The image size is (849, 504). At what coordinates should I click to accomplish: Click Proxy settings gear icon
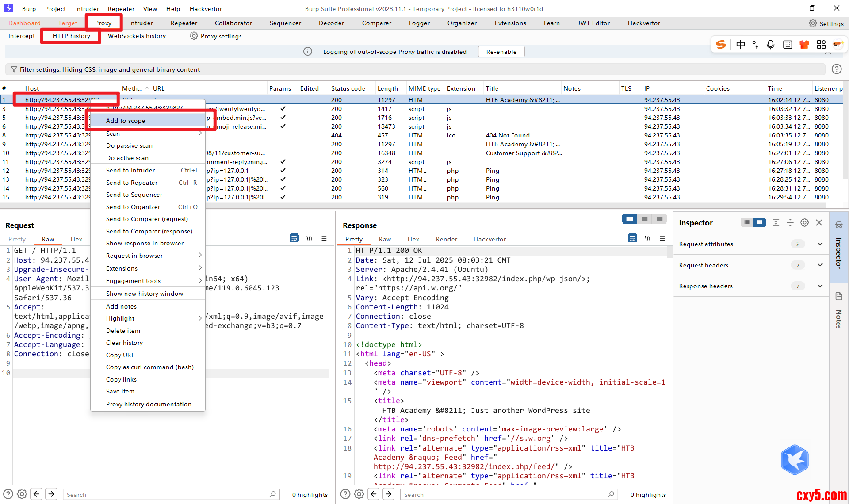click(194, 36)
